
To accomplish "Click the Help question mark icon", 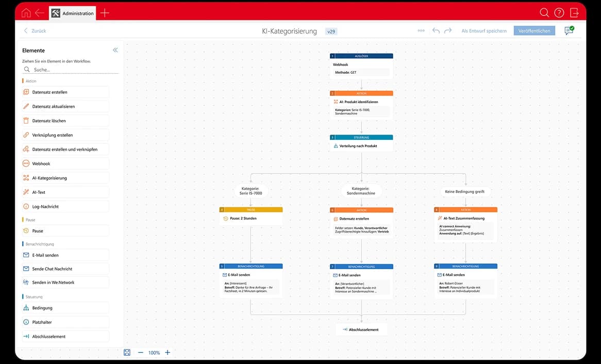I will 559,12.
